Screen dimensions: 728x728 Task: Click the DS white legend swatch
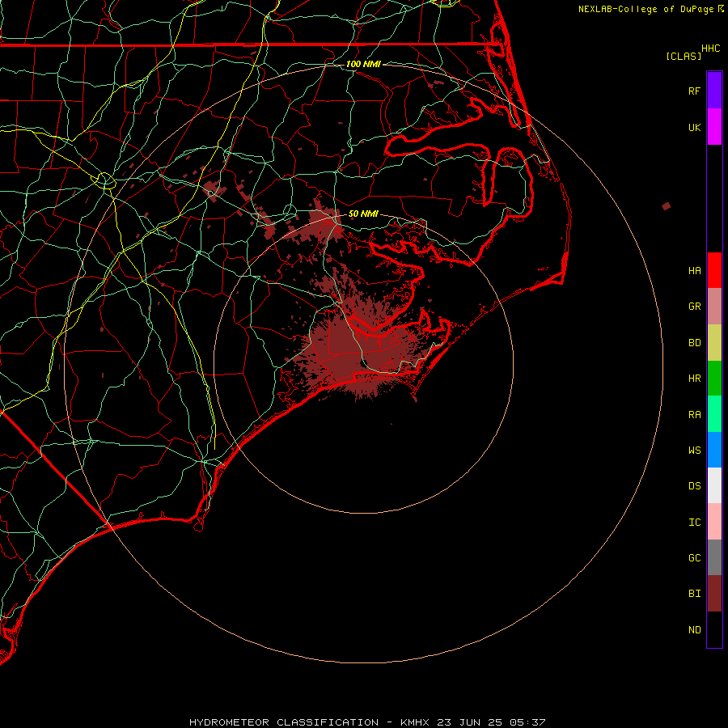coord(714,485)
